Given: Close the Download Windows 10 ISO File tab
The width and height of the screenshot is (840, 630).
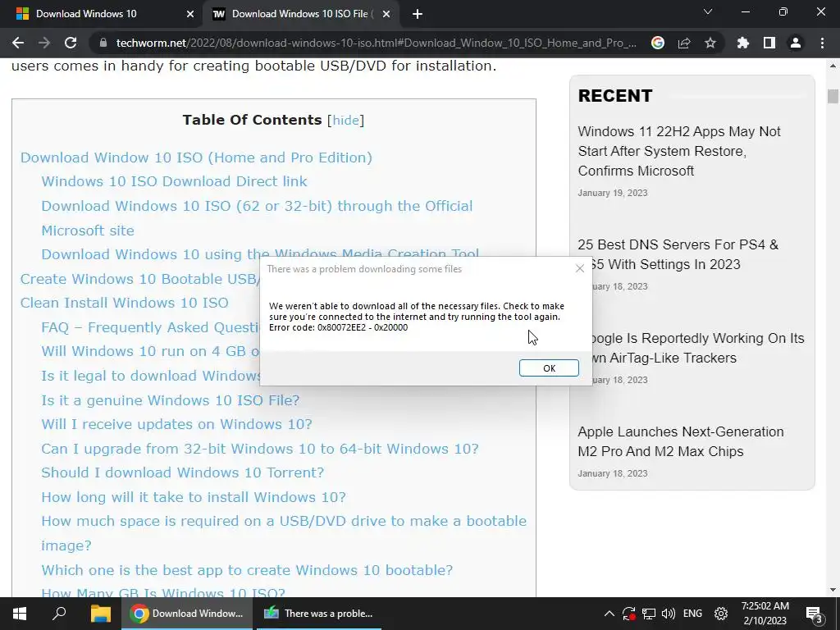Looking at the screenshot, I should pyautogui.click(x=386, y=14).
